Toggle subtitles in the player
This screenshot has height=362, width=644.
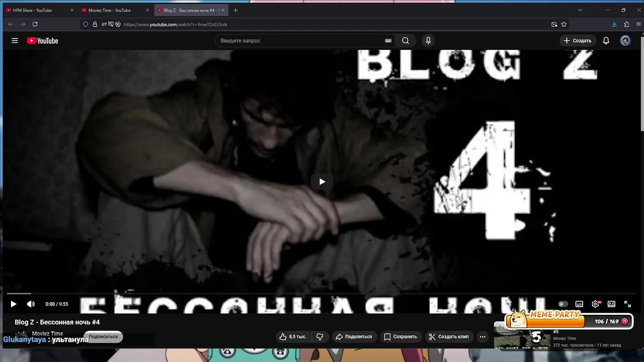tap(579, 304)
